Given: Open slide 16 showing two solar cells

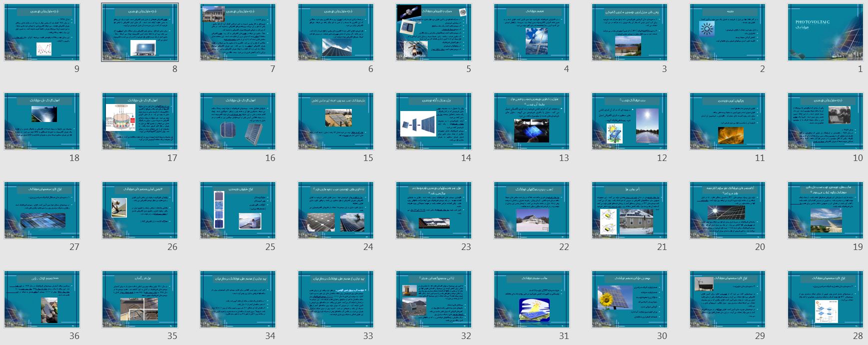Looking at the screenshot, I should (238, 121).
